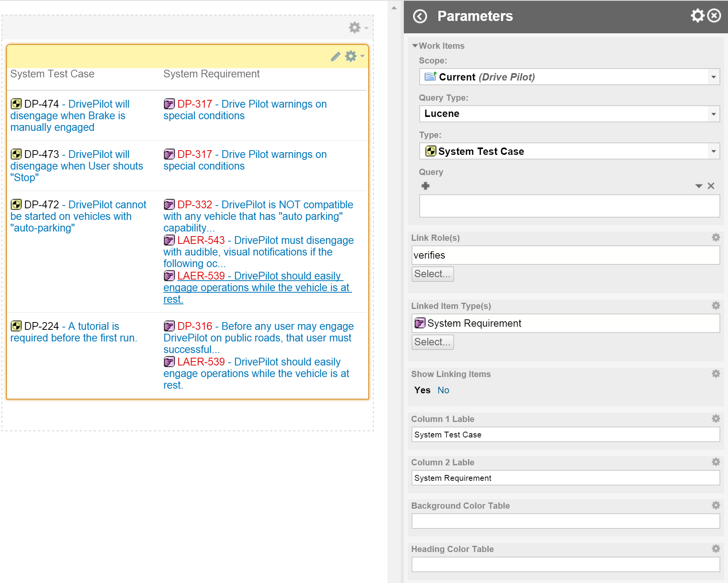Viewport: 728px width, 583px height.
Task: Open the Link Role(s) configuration gear
Action: (x=716, y=237)
